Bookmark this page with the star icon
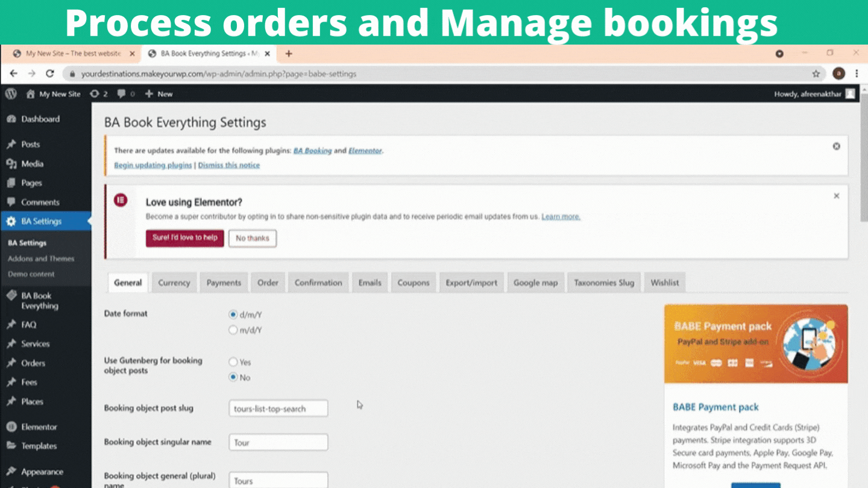This screenshot has height=488, width=868. click(816, 74)
